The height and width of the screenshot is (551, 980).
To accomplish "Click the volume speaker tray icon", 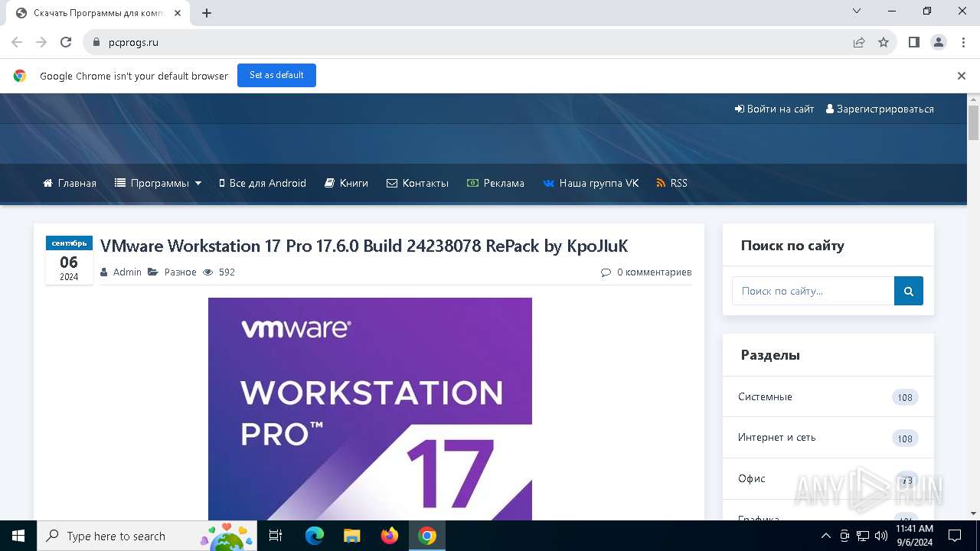I will pos(880,536).
